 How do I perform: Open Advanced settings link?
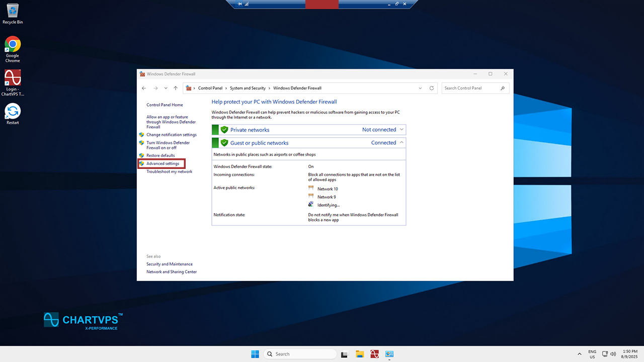[x=163, y=163]
